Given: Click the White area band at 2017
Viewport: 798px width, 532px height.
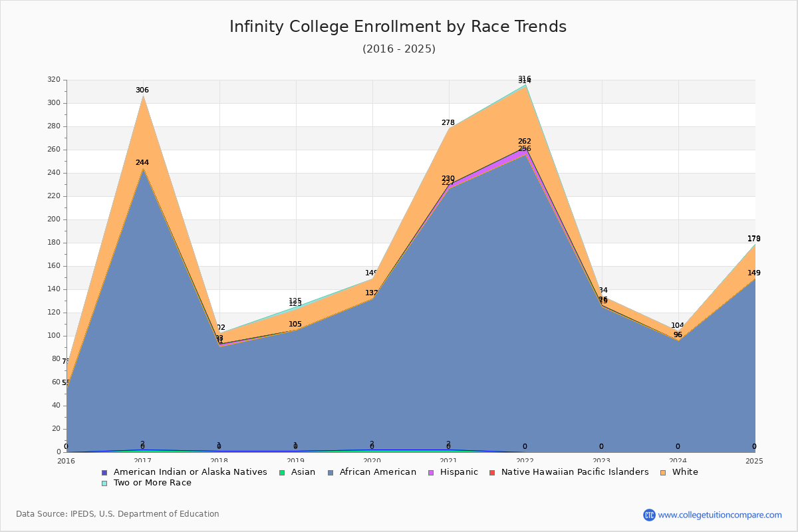Looking at the screenshot, I should point(143,133).
